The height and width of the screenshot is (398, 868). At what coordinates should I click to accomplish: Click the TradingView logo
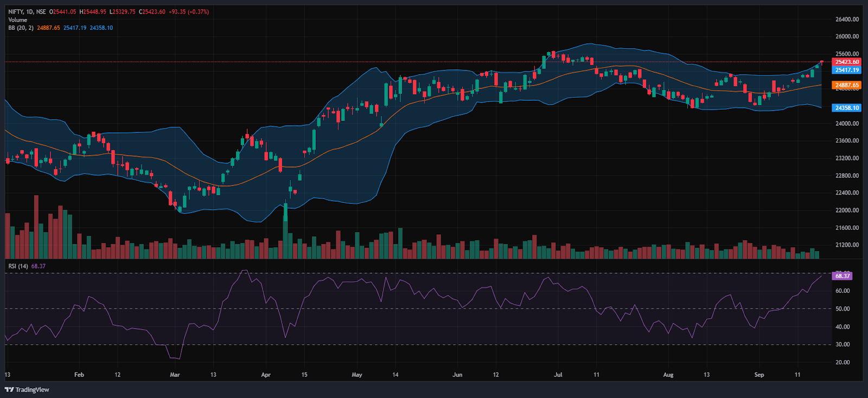click(x=27, y=389)
